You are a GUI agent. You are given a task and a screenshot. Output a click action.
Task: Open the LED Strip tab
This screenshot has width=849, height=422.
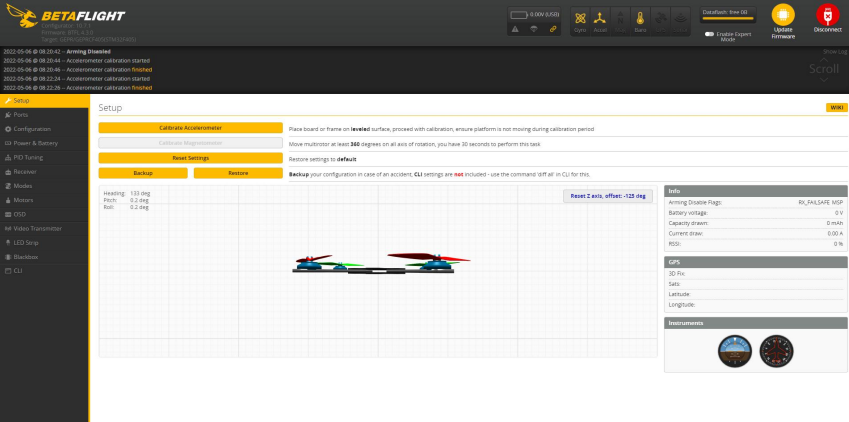click(x=44, y=243)
